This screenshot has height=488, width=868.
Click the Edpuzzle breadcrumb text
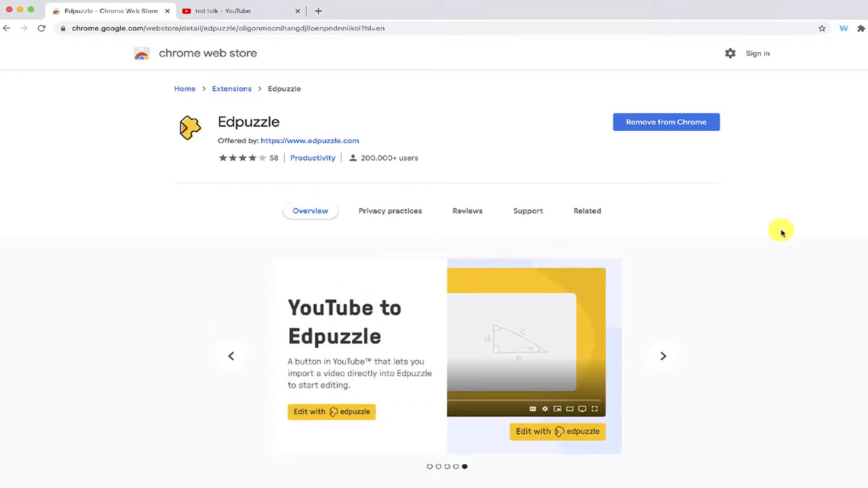(x=284, y=89)
